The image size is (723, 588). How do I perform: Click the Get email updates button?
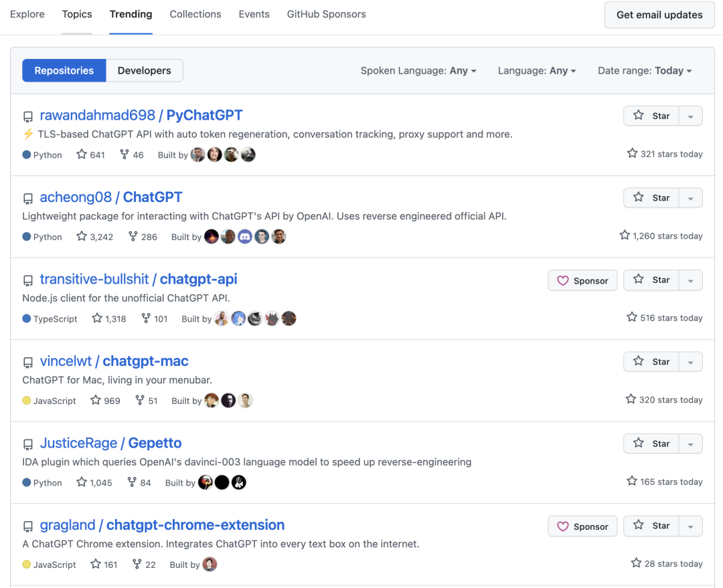(x=659, y=15)
